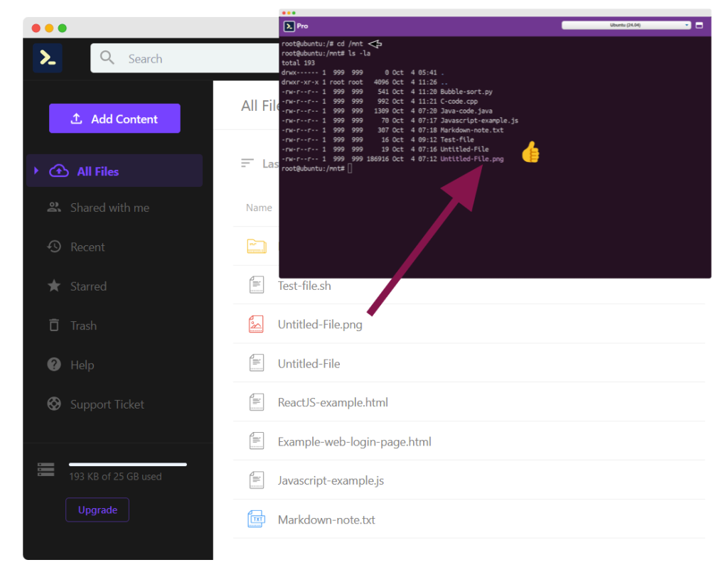This screenshot has width=728, height=577.
Task: Click the ReactJS-example.html document icon
Action: [x=256, y=402]
